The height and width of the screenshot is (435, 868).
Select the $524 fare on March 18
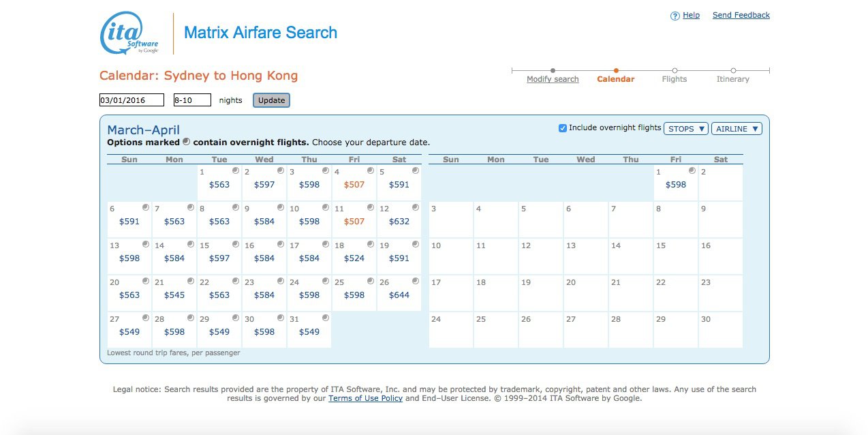(x=354, y=258)
